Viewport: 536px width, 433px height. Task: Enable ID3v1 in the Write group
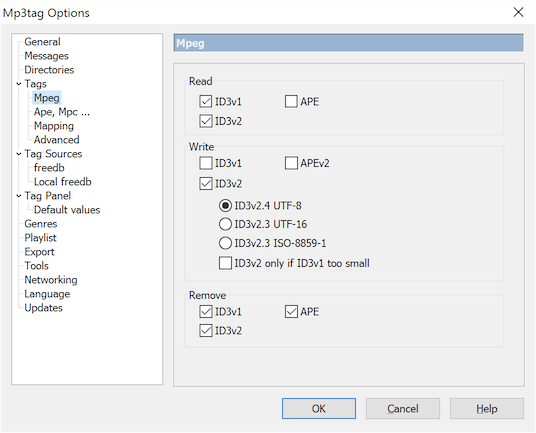(x=205, y=163)
